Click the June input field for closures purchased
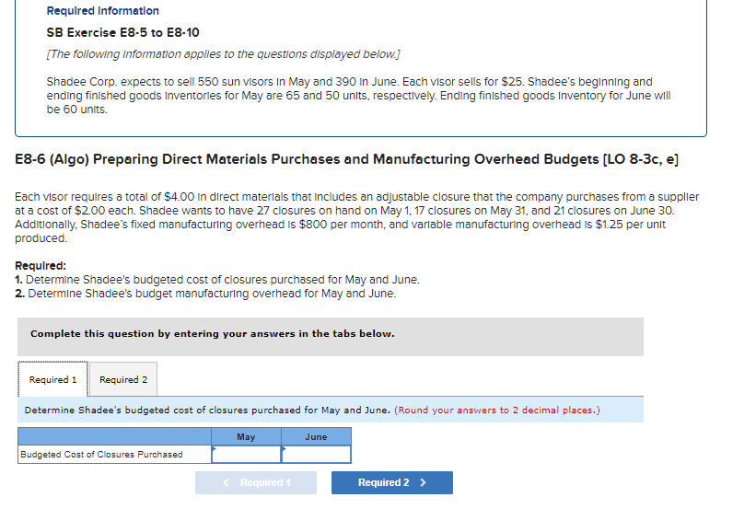This screenshot has height=532, width=756. click(x=318, y=453)
